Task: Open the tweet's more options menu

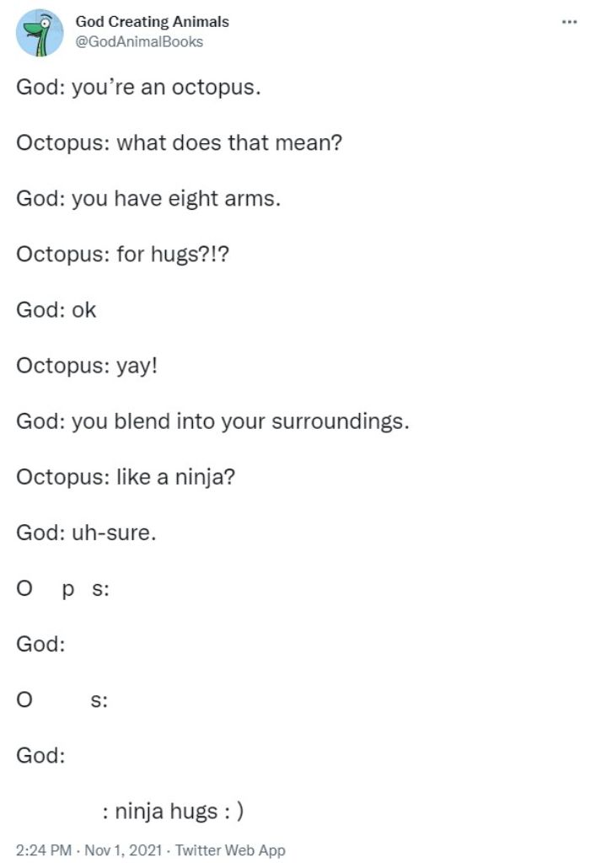Action: pos(571,20)
